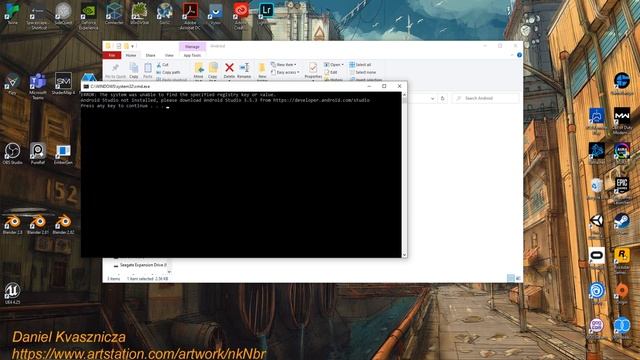Image resolution: width=640 pixels, height=360 pixels.
Task: Expand the Easy access dropdown
Action: pos(285,72)
